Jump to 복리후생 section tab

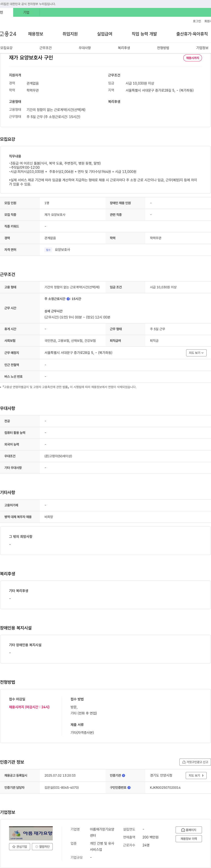click(124, 48)
